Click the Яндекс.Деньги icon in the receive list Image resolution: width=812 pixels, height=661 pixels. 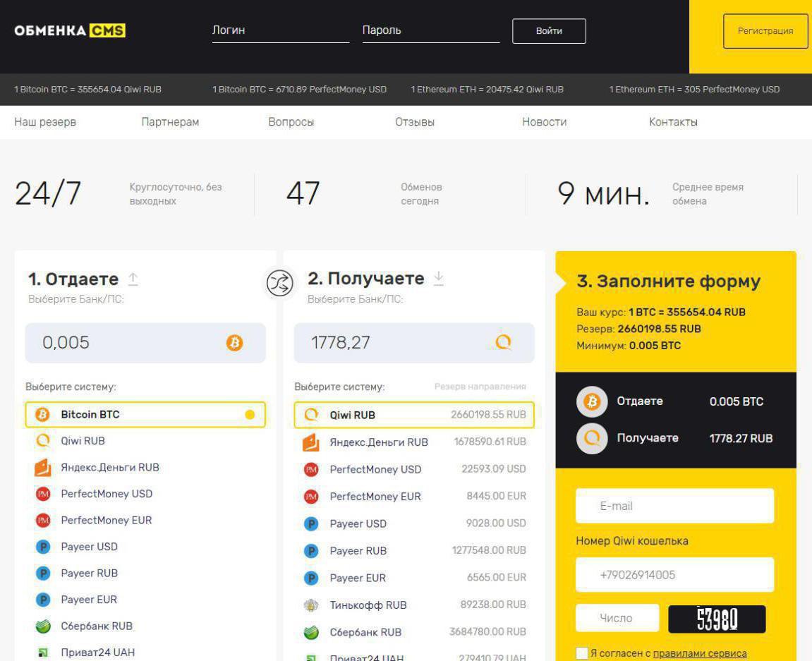(310, 442)
